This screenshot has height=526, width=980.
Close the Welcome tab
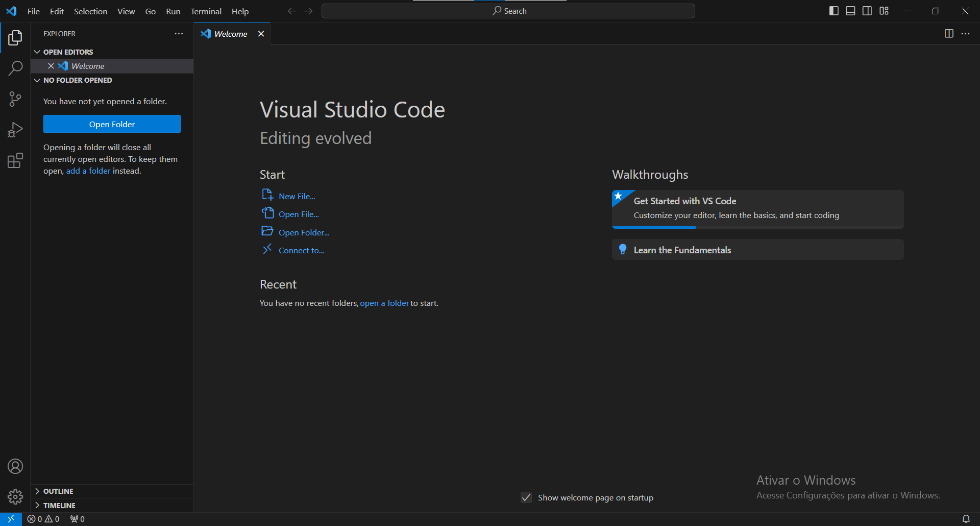[x=261, y=34]
